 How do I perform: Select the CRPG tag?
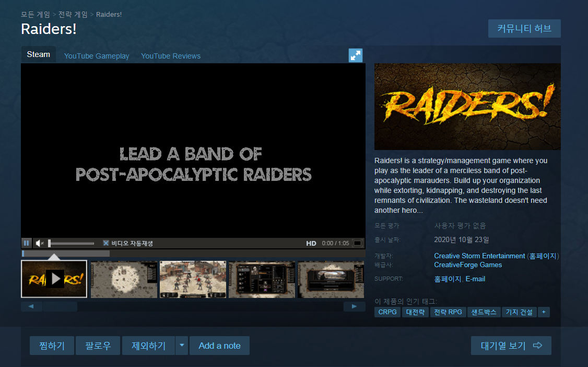coord(387,312)
